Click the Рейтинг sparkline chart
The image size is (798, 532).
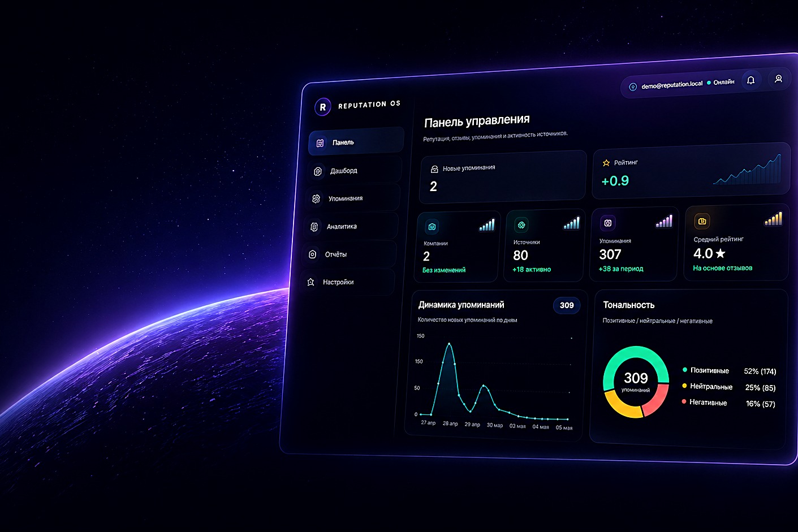(747, 169)
